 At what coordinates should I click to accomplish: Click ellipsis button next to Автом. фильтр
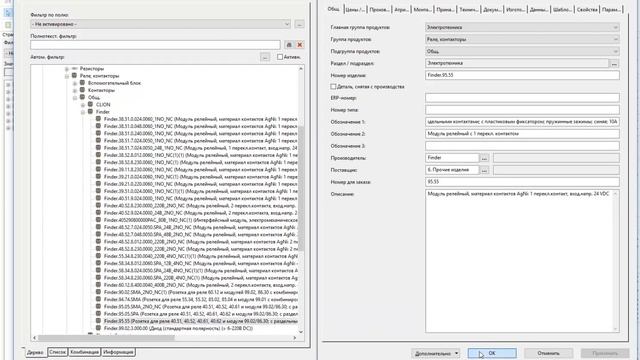coord(265,57)
